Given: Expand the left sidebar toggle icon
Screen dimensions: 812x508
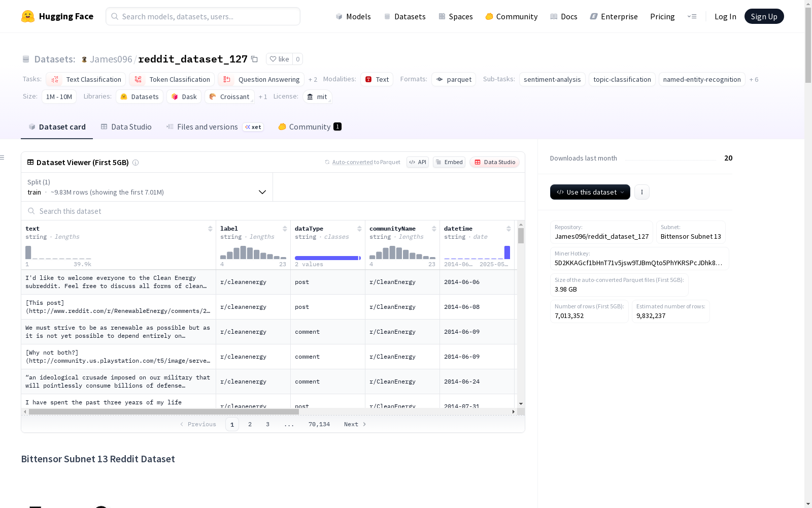Looking at the screenshot, I should (3, 157).
